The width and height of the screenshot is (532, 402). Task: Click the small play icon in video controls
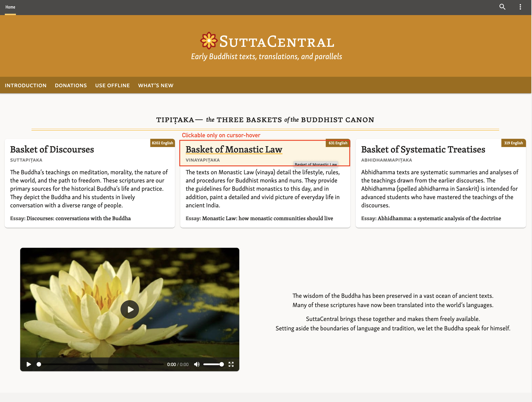click(x=29, y=364)
